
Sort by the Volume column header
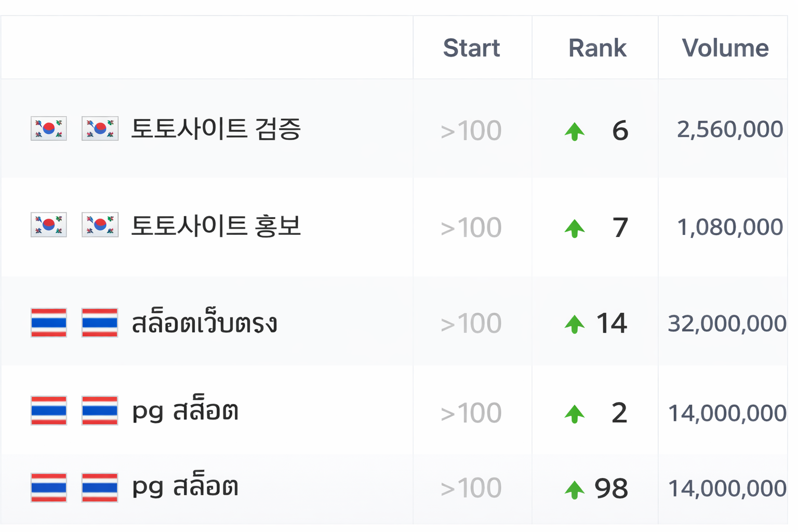point(725,48)
